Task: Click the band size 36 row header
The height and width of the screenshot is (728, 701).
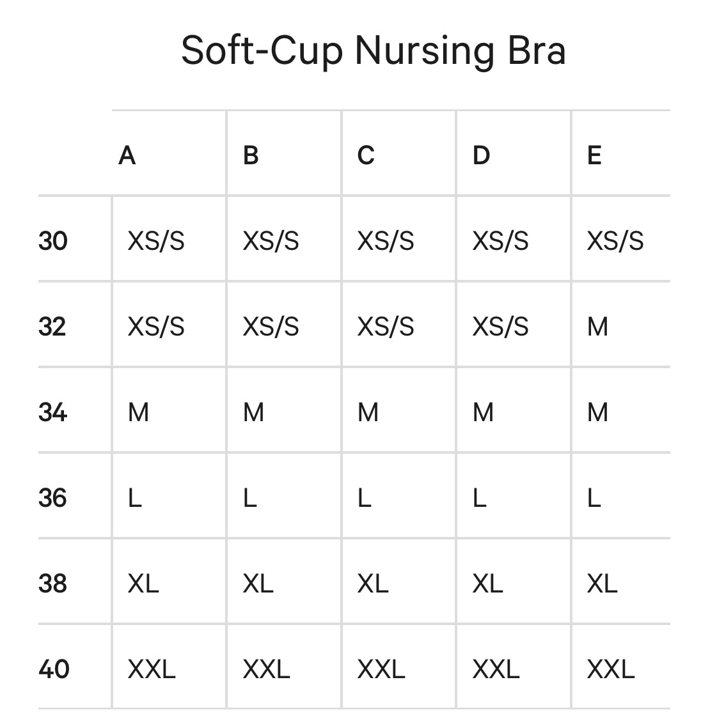Action: tap(53, 498)
